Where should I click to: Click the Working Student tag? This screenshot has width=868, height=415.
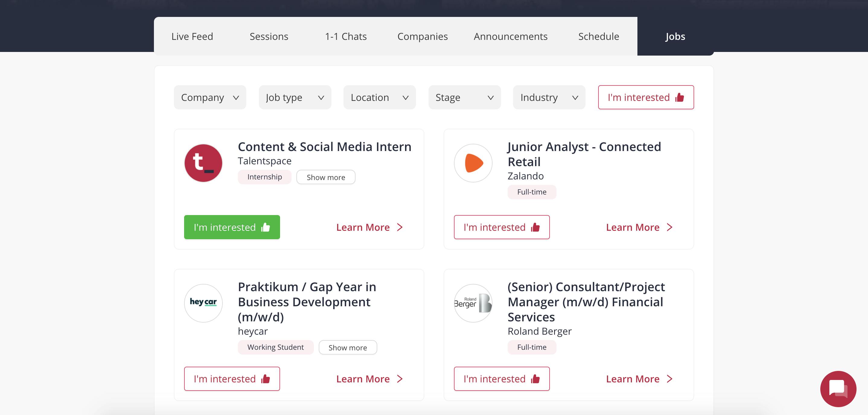pyautogui.click(x=276, y=347)
